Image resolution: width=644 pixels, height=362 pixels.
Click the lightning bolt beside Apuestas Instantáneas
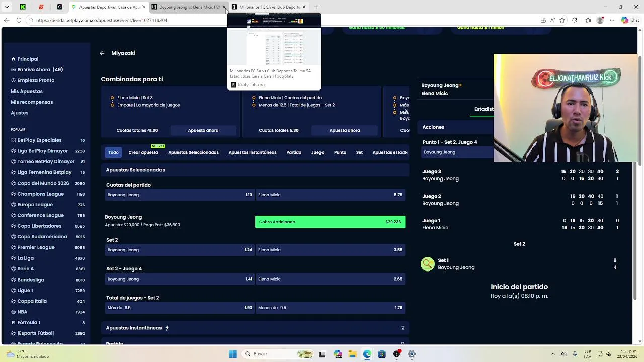[x=167, y=328]
